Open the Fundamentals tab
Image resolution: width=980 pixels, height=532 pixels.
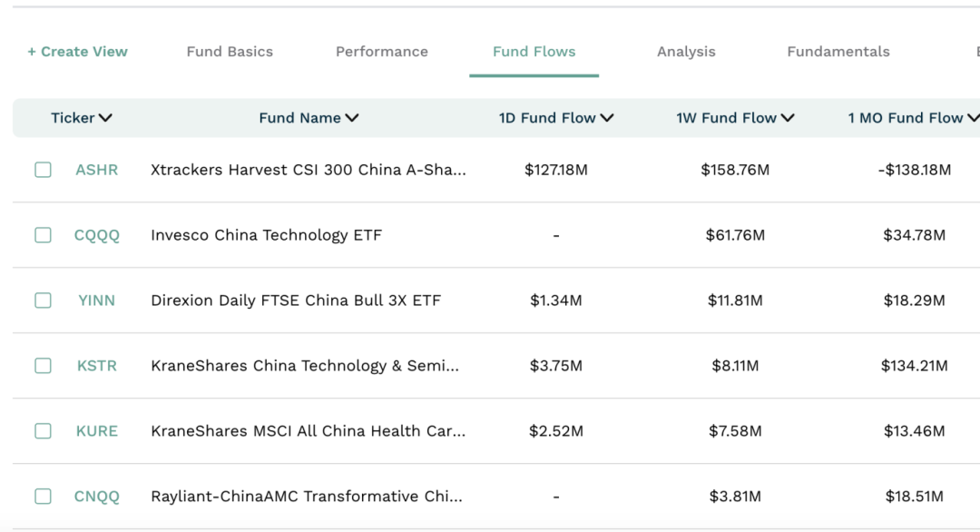pos(838,52)
